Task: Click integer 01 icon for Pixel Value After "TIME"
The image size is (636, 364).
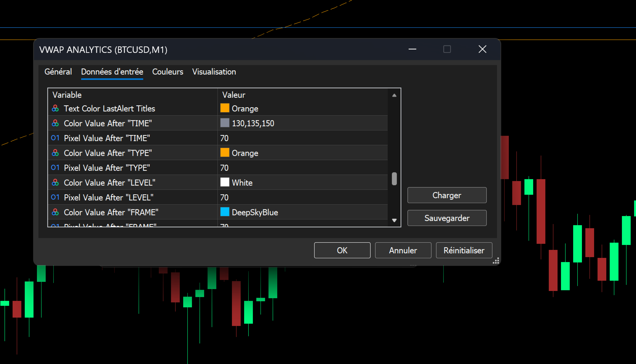Action: pyautogui.click(x=55, y=138)
